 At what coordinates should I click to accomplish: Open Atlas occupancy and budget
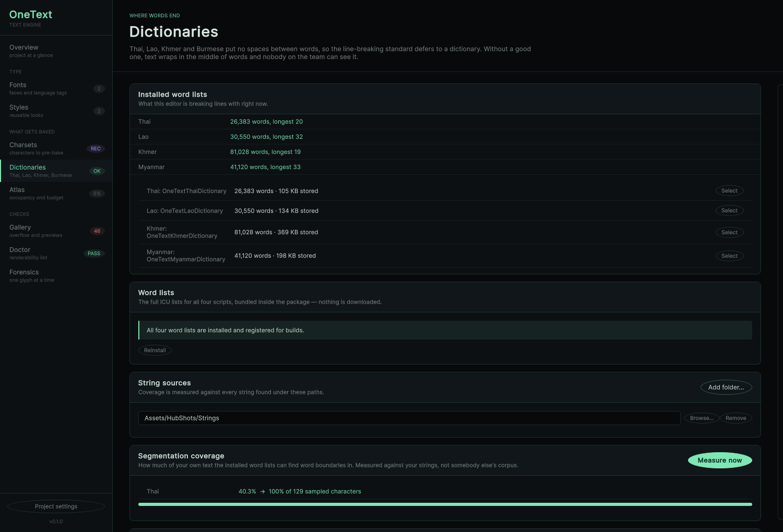[56, 193]
